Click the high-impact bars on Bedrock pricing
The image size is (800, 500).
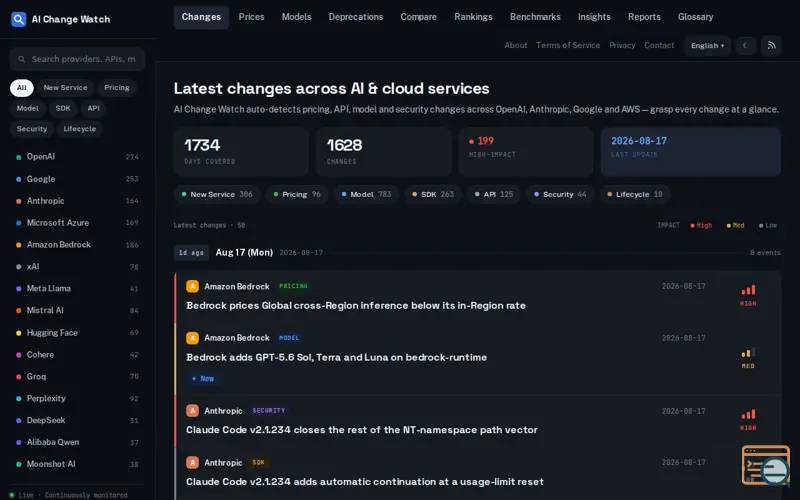(748, 290)
